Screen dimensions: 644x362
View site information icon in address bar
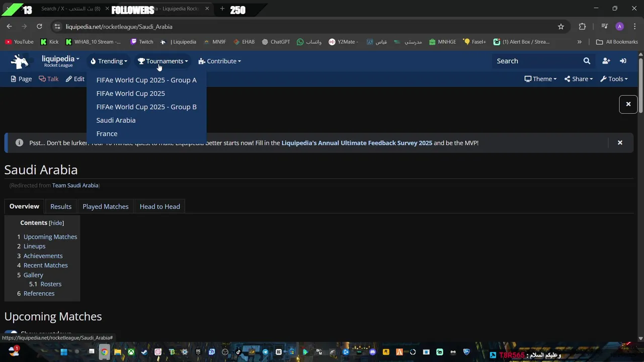coord(57,27)
